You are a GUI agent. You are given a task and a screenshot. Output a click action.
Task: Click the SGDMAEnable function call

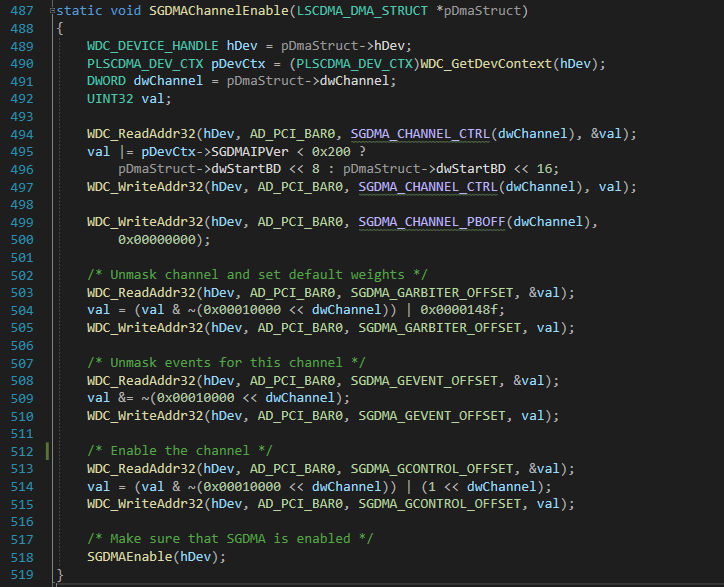[130, 557]
